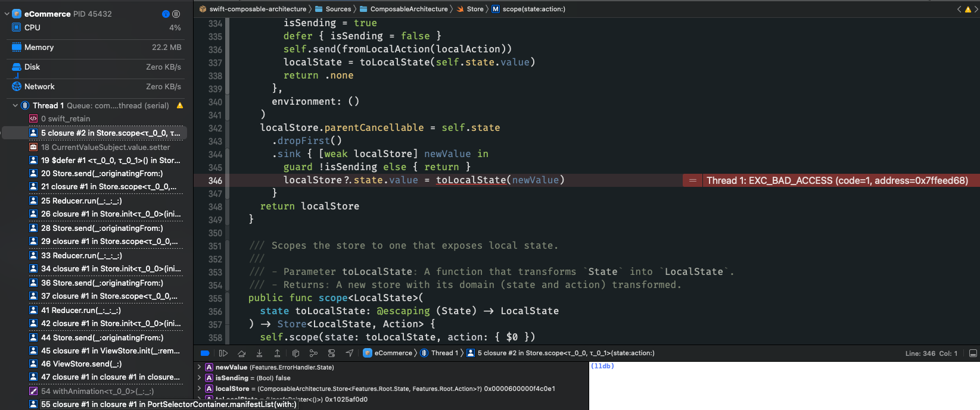Screen dimensions: 980x410
Task: Open swift-composable-architecture in the jump bar
Action: tap(253, 9)
